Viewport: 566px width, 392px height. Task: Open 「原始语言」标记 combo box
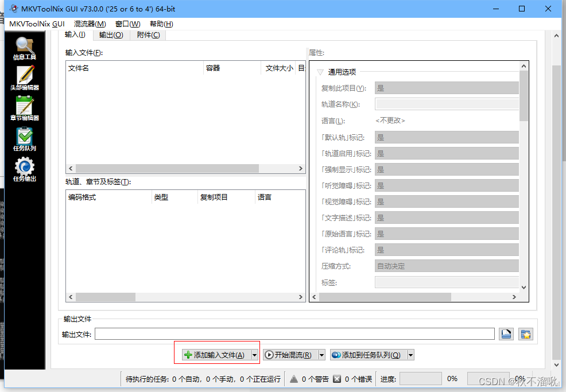(x=447, y=234)
